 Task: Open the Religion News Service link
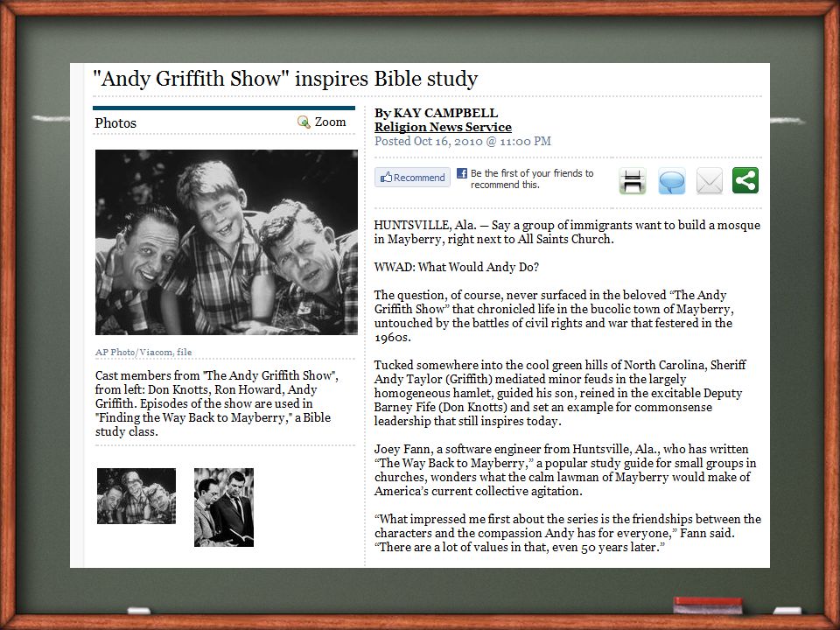(x=443, y=127)
